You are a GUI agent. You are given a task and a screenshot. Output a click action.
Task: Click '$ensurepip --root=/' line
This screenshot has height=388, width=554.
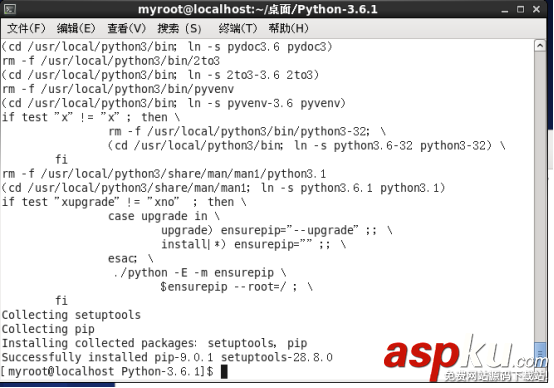[x=236, y=287]
